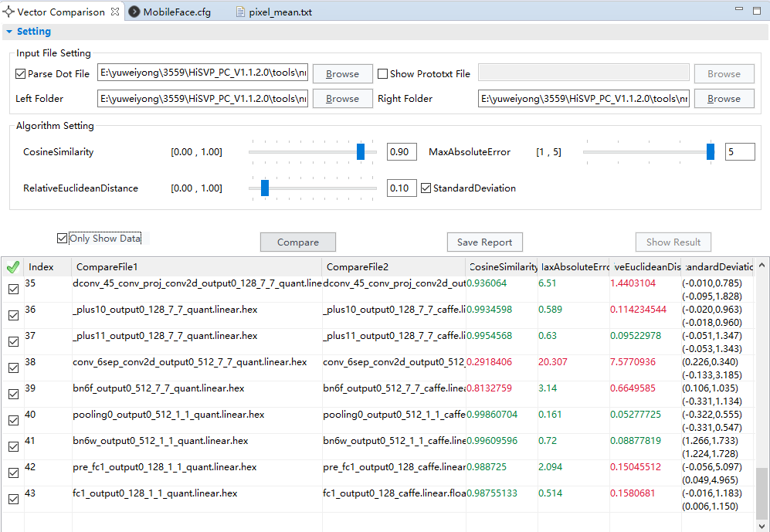Toggle the Only Show Data checkbox
Viewport: 770px width, 532px height.
pyautogui.click(x=63, y=239)
